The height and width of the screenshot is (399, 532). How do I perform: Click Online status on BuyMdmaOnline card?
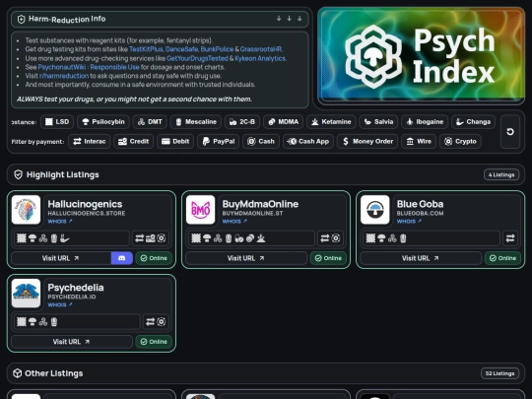coord(328,258)
